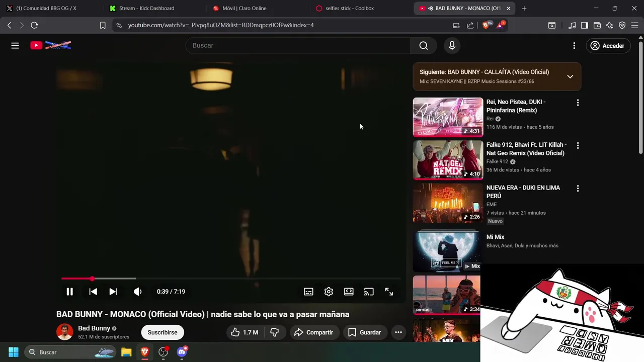Open the Bad Bunny channel avatar
Viewport: 644px width, 362px height.
pos(64,332)
